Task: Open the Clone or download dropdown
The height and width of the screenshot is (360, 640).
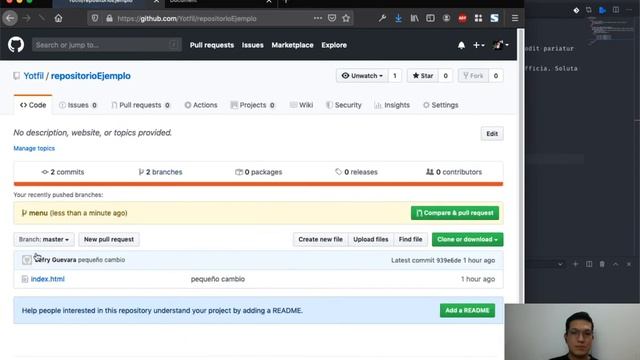Action: [467, 239]
